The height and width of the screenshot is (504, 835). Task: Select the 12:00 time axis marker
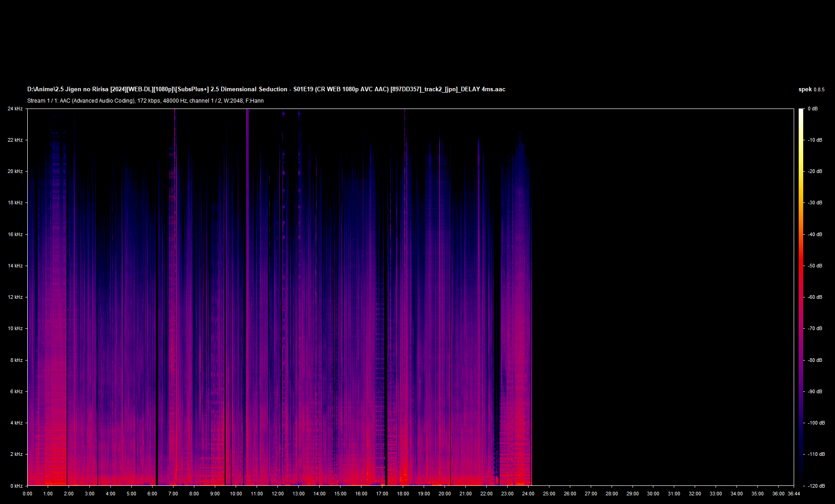click(x=277, y=494)
